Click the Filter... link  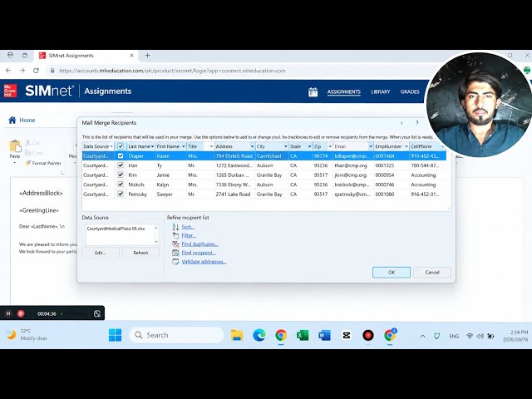pyautogui.click(x=189, y=235)
